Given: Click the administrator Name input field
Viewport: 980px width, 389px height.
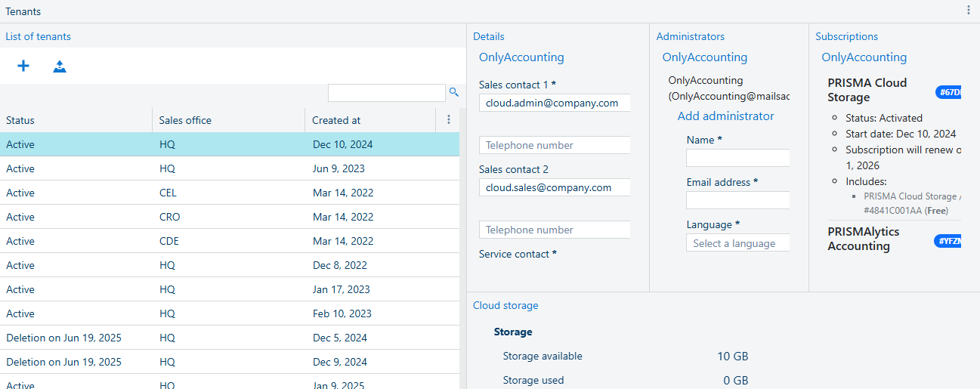Looking at the screenshot, I should 737,158.
